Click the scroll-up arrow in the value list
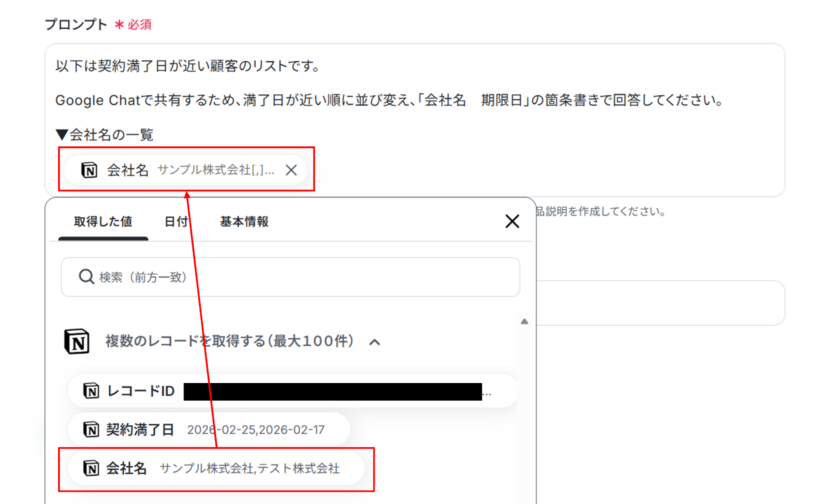 click(x=524, y=321)
